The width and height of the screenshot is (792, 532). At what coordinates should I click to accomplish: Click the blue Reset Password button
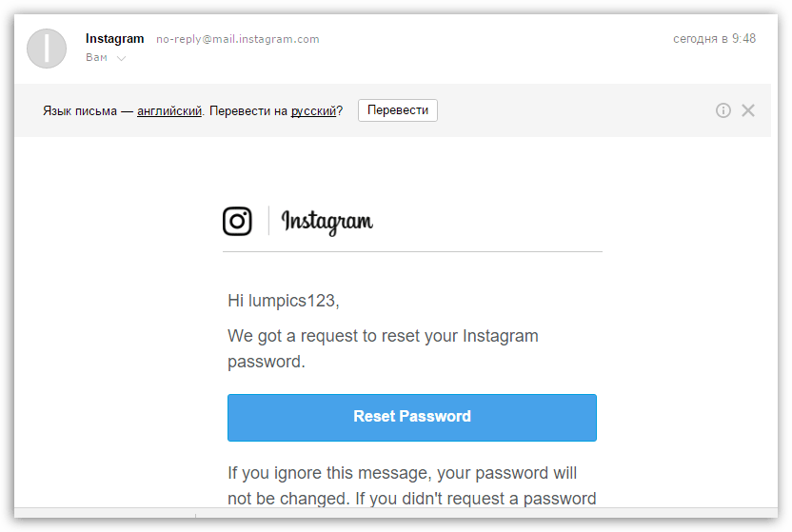tap(411, 417)
